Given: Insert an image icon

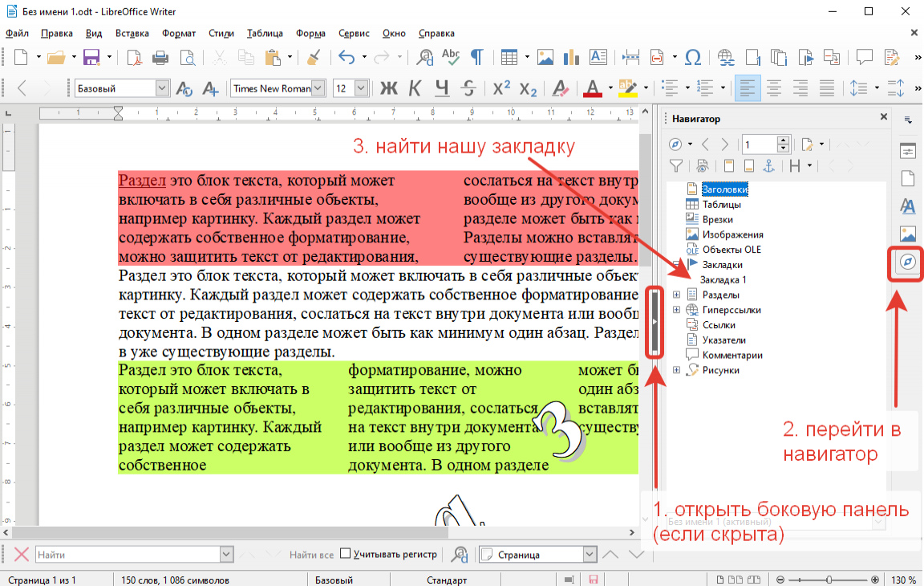Looking at the screenshot, I should [545, 57].
